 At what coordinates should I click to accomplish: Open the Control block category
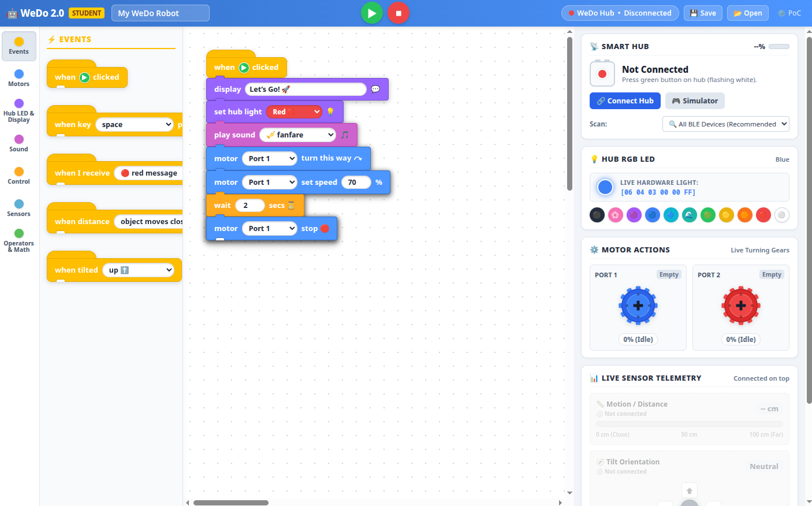click(x=19, y=176)
